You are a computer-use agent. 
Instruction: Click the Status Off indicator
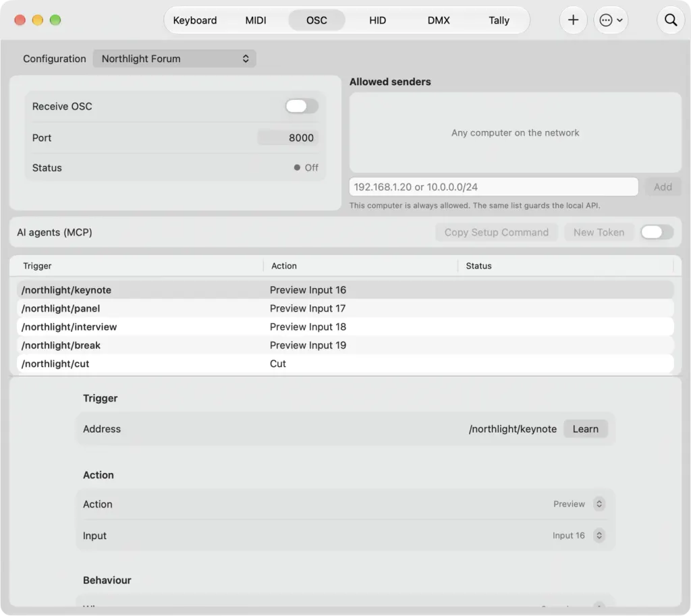click(x=306, y=168)
